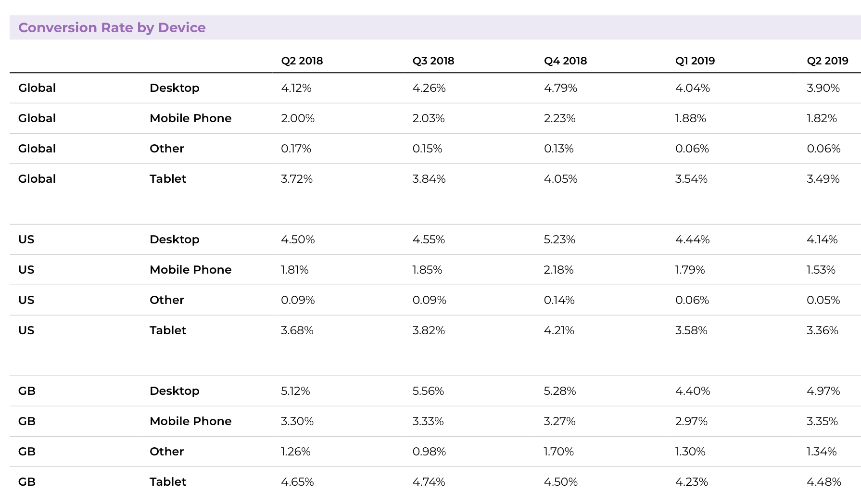Image resolution: width=861 pixels, height=504 pixels.
Task: Select Global Mobile Phone Q2 2018 value 2.00%
Action: [x=297, y=118]
